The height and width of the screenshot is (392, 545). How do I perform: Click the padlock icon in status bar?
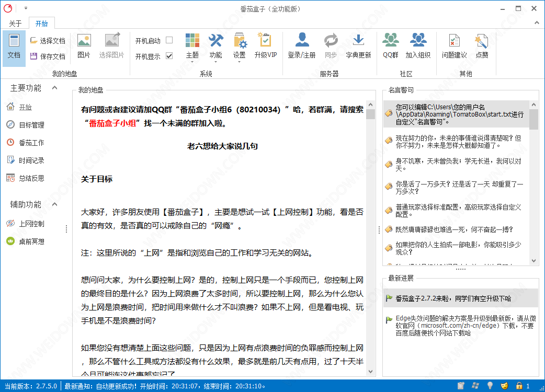[519, 385]
